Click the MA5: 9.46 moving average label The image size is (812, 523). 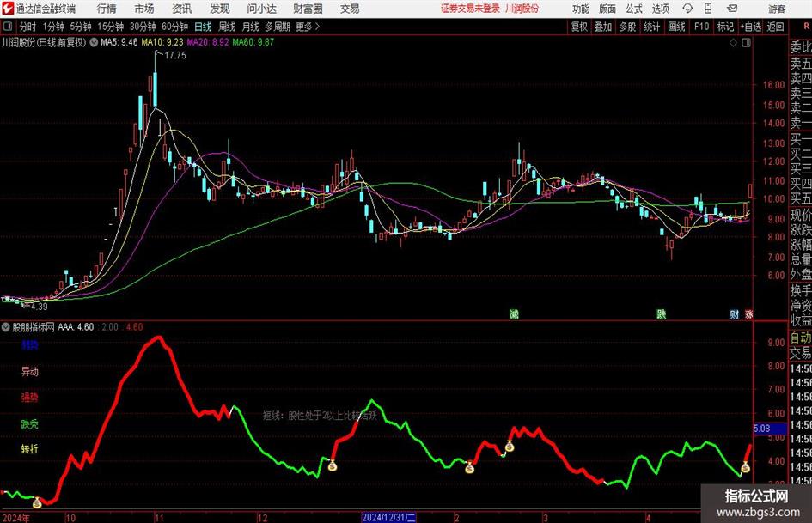[x=119, y=42]
